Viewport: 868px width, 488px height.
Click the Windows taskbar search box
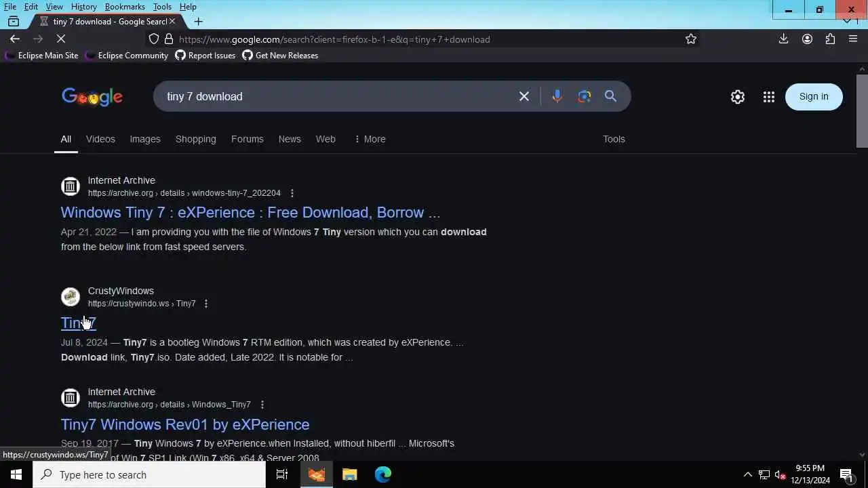[x=149, y=474]
